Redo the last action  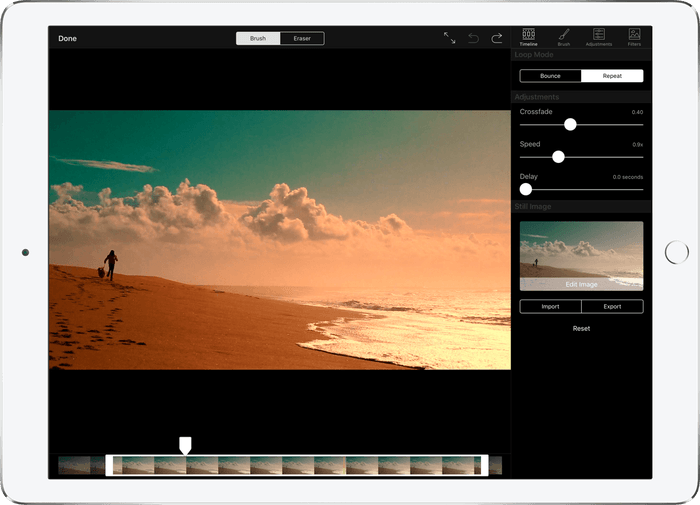pos(497,38)
